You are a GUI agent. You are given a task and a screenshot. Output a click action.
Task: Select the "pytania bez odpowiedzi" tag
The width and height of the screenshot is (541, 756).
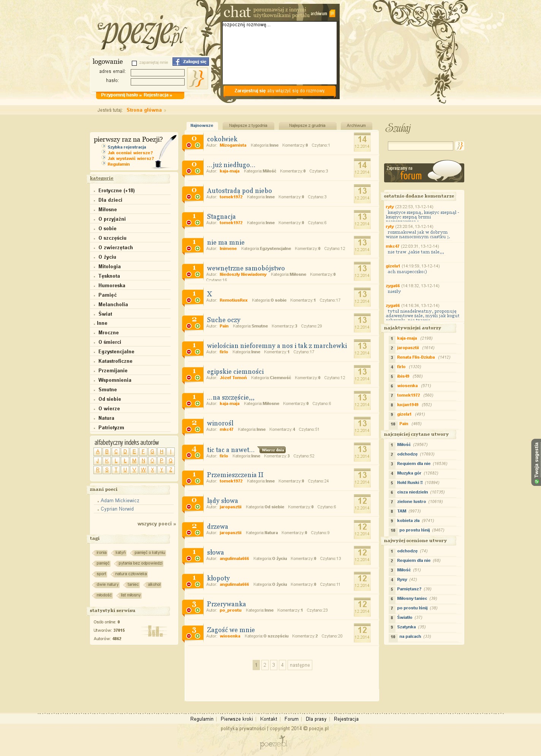(139, 563)
